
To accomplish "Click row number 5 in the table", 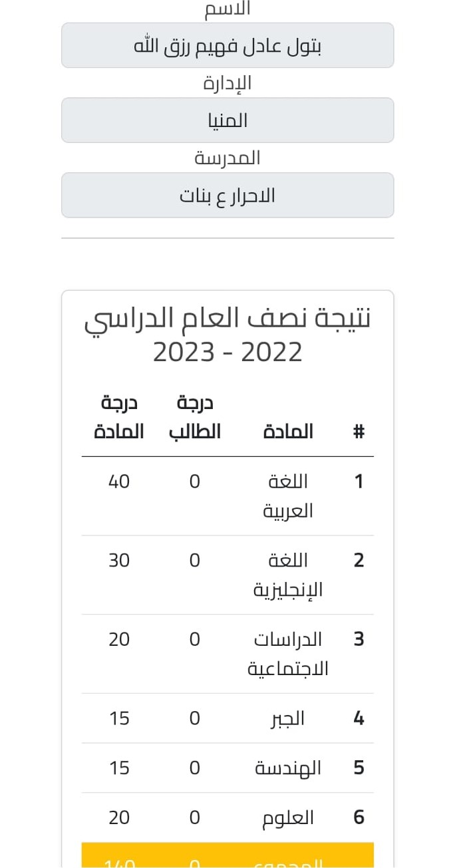I will coord(359,768).
